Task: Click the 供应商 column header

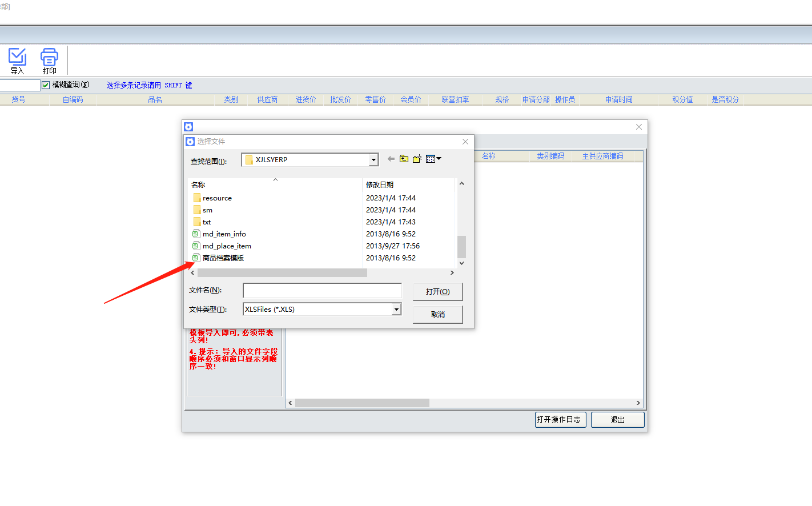Action: pos(267,99)
